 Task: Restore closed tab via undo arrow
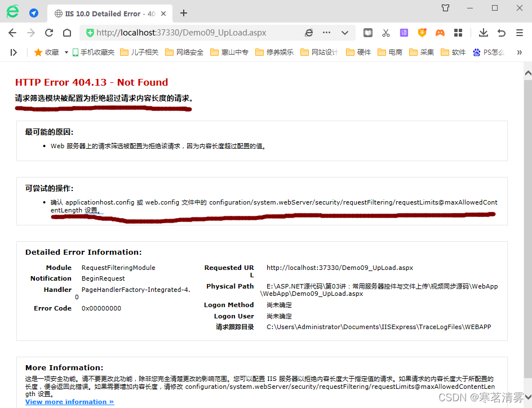tap(502, 33)
